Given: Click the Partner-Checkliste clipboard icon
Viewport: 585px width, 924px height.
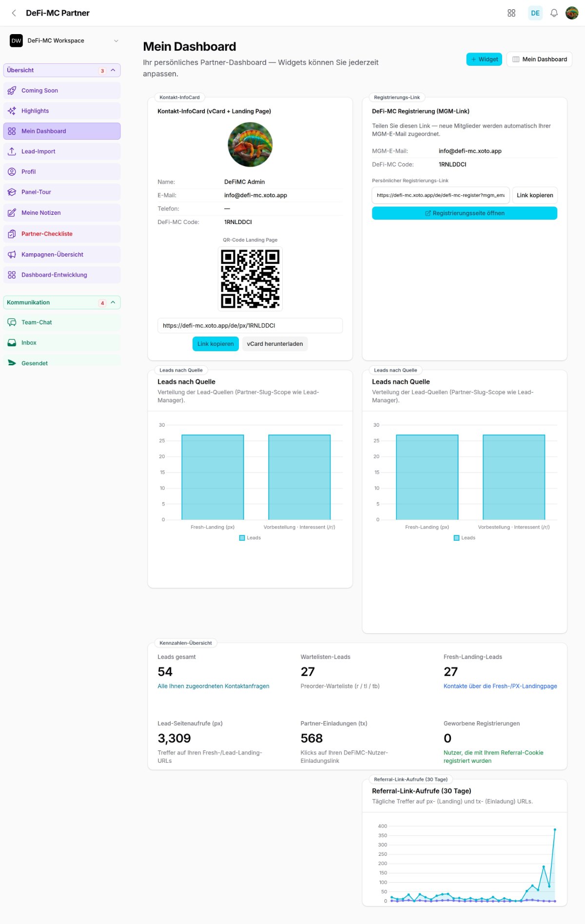Looking at the screenshot, I should pyautogui.click(x=12, y=234).
